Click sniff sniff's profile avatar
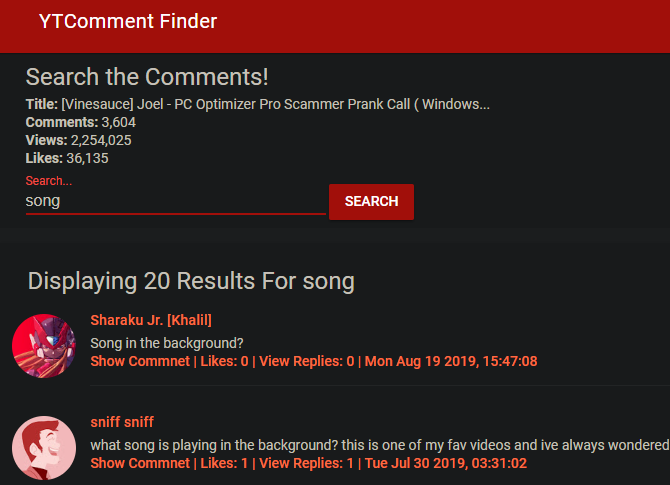This screenshot has height=485, width=670. click(x=44, y=448)
